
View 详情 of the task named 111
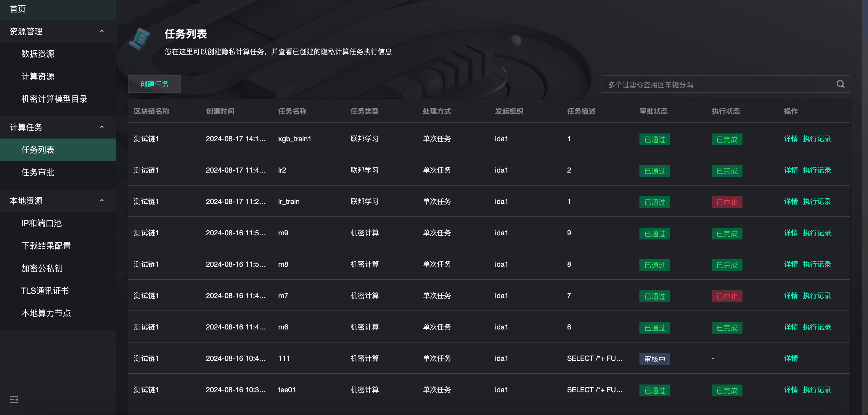790,358
